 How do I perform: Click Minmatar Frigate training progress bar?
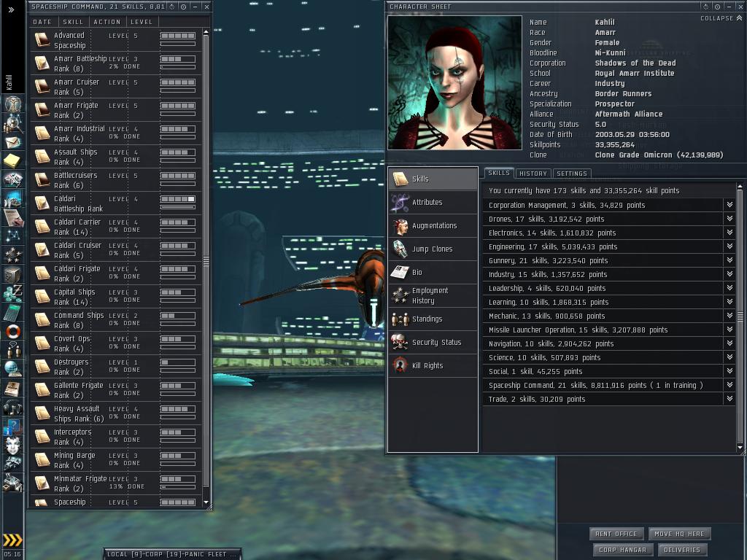[x=178, y=487]
